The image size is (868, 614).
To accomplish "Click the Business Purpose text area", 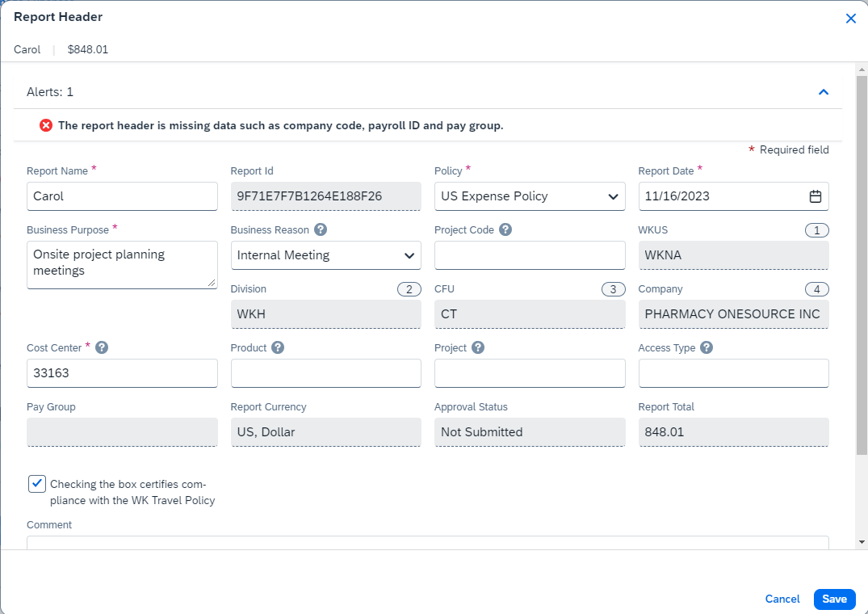I will (x=122, y=264).
